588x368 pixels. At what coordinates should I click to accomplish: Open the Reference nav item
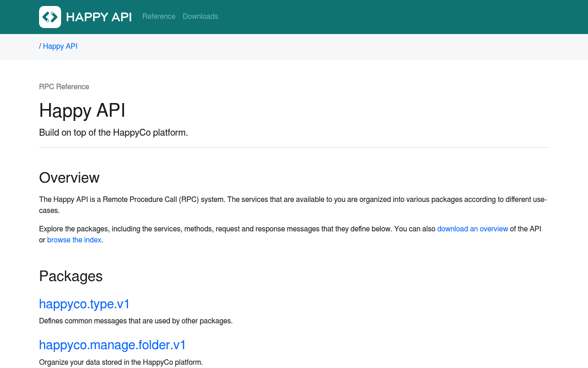pyautogui.click(x=159, y=17)
